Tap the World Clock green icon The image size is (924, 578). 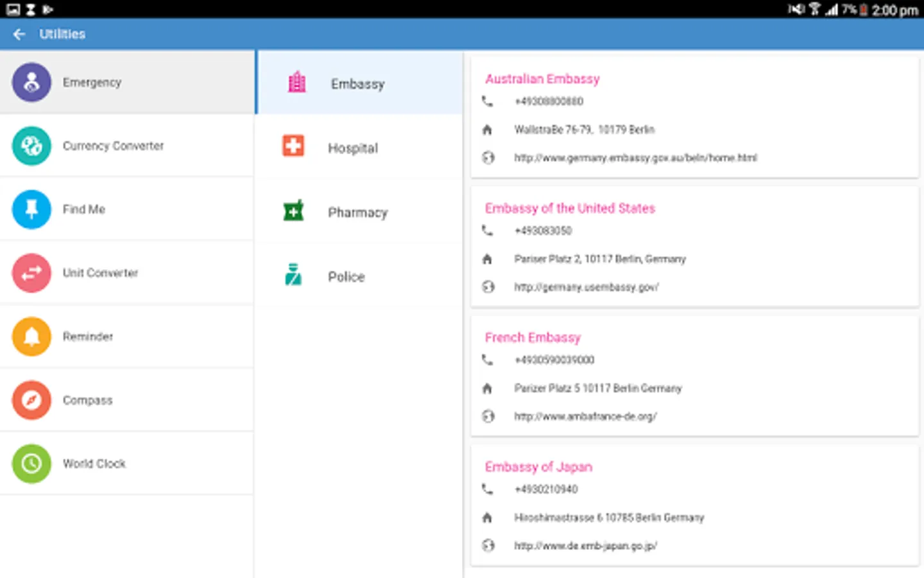[31, 464]
